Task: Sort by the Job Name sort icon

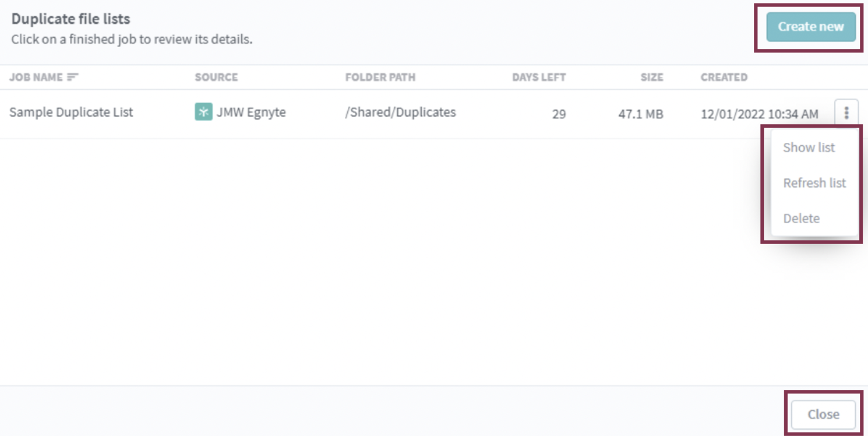Action: pos(73,77)
